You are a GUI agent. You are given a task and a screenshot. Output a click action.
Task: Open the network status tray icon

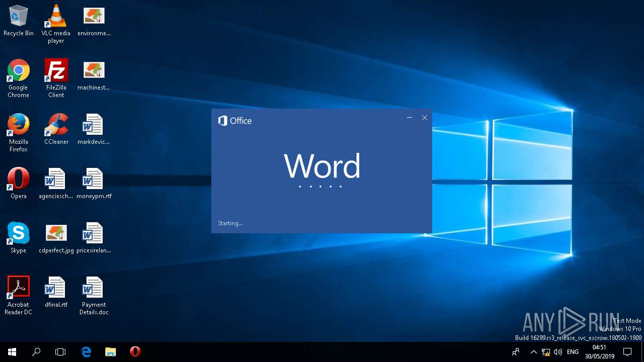(x=546, y=352)
